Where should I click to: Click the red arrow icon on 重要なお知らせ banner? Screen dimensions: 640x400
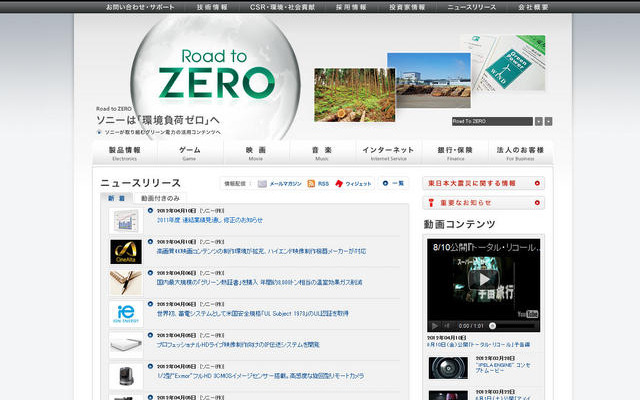(537, 202)
